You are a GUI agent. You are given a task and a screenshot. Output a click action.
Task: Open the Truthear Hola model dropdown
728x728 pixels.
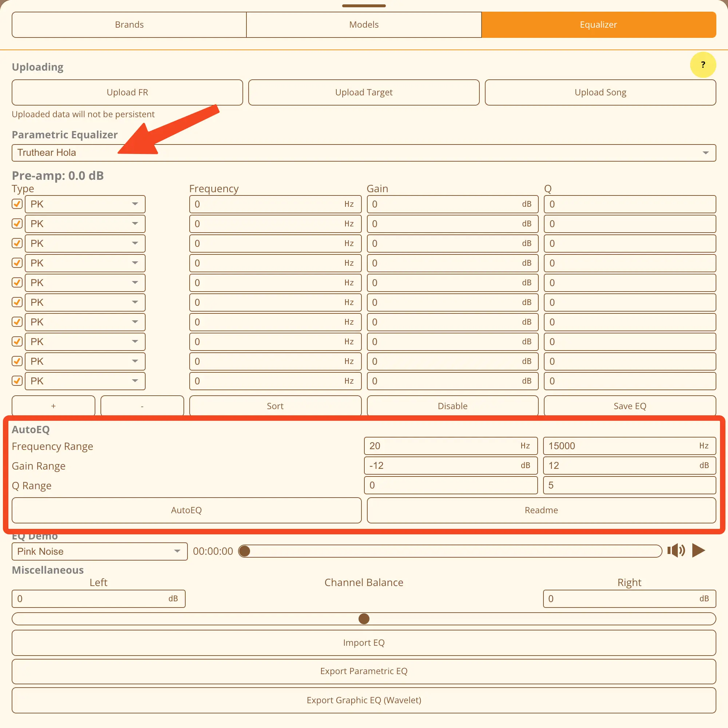pyautogui.click(x=364, y=153)
